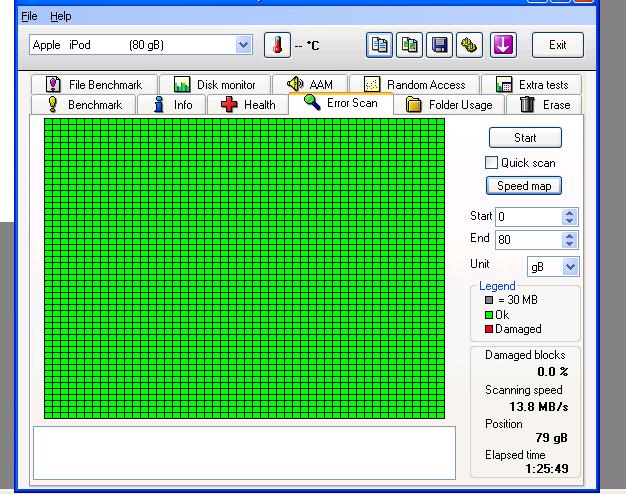Increase the Start value with up arrow

570,212
